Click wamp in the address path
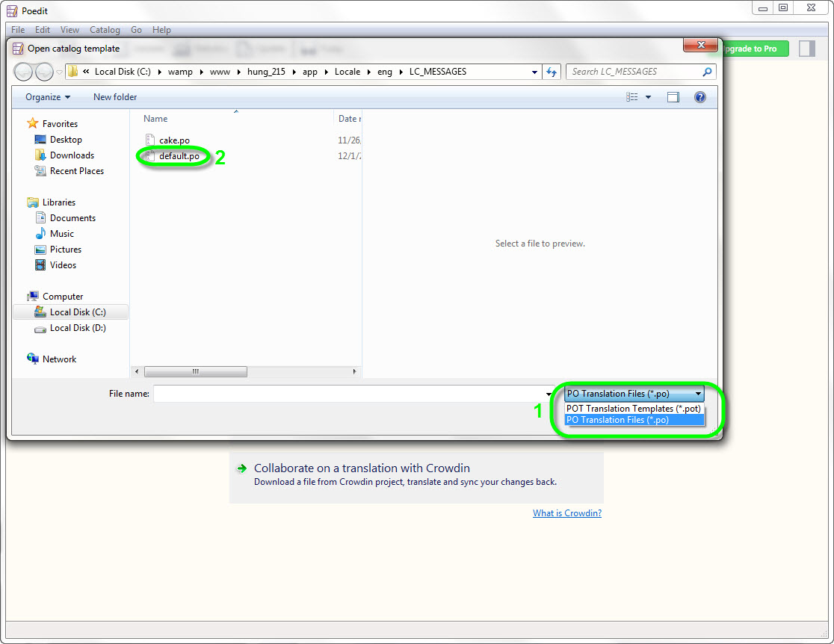 coord(180,72)
